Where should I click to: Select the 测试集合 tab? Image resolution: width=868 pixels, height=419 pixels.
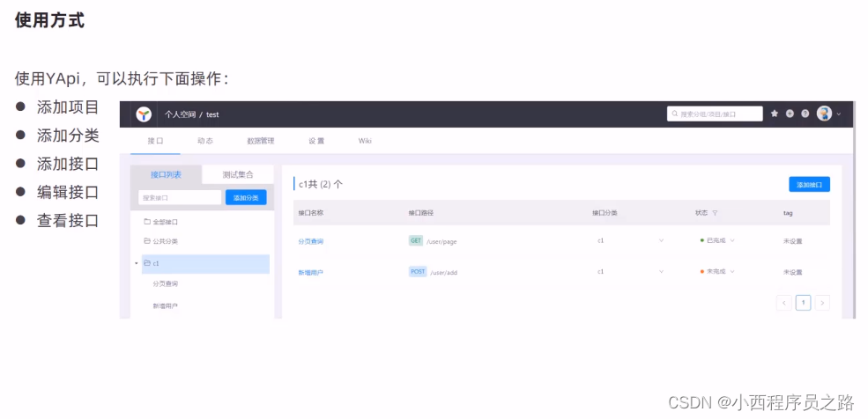(x=238, y=174)
